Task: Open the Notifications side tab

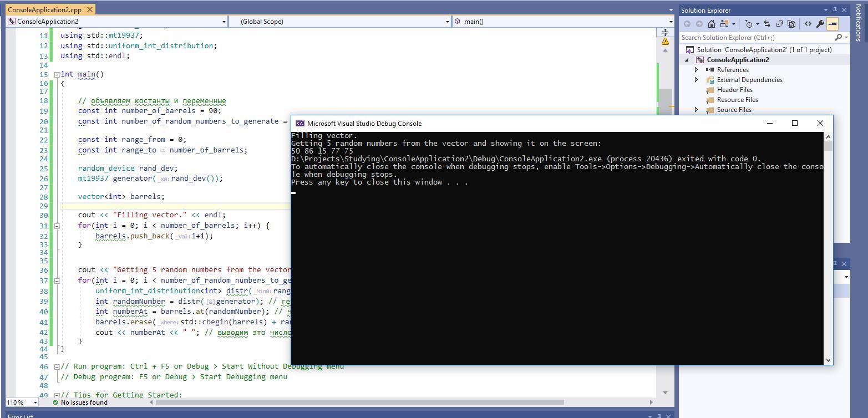Action: point(859,22)
